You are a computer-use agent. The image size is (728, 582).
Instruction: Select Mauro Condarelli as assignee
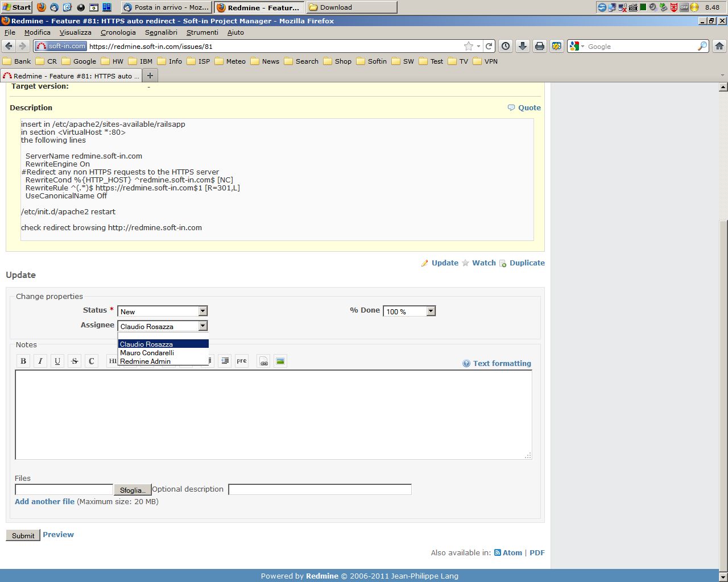[163, 352]
